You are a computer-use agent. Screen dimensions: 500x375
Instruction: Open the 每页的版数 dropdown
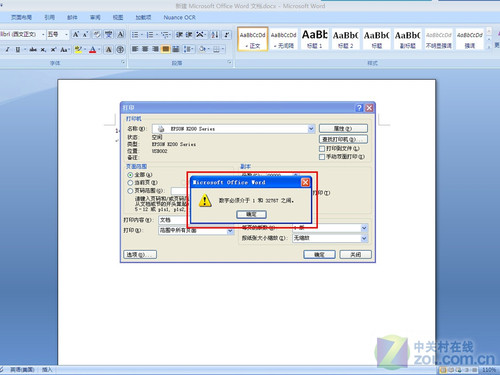click(x=364, y=228)
